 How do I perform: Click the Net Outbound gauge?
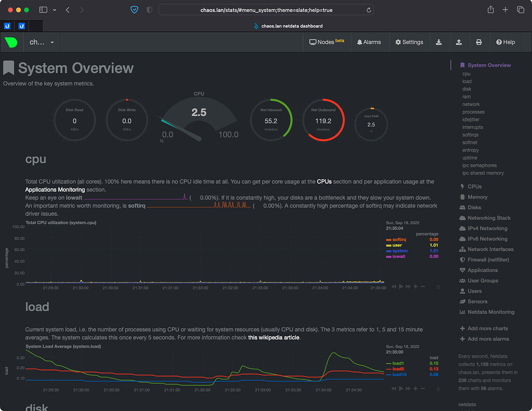coord(323,120)
